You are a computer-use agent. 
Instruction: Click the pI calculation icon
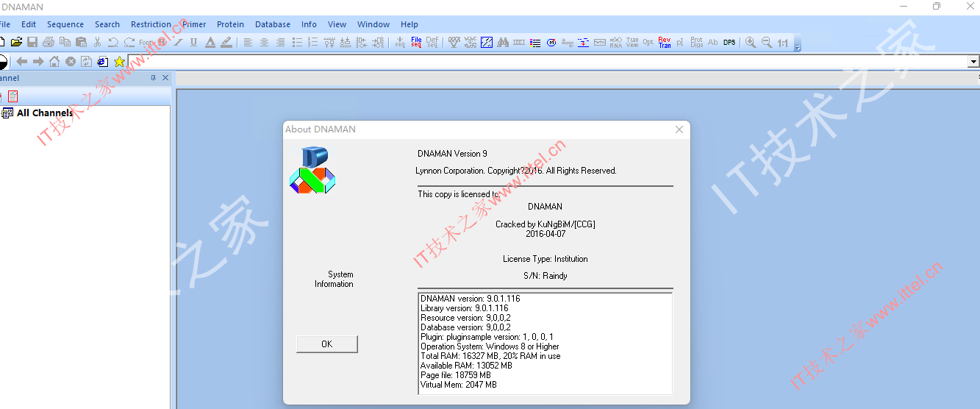680,43
